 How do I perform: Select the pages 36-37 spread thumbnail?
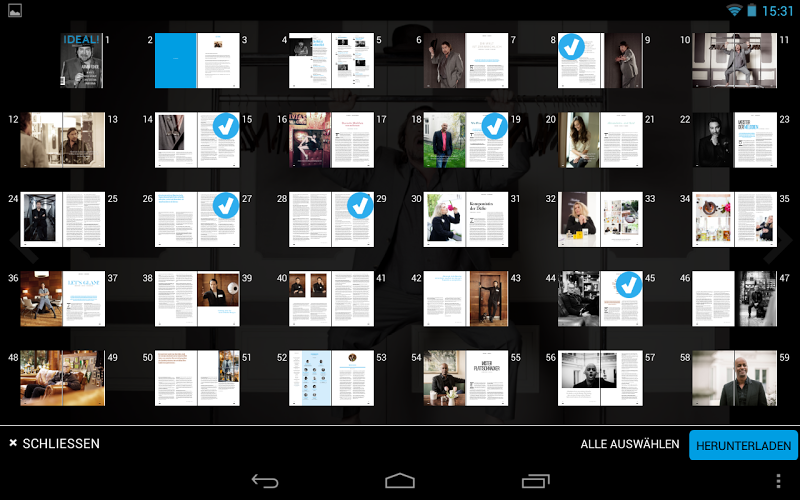pyautogui.click(x=63, y=298)
